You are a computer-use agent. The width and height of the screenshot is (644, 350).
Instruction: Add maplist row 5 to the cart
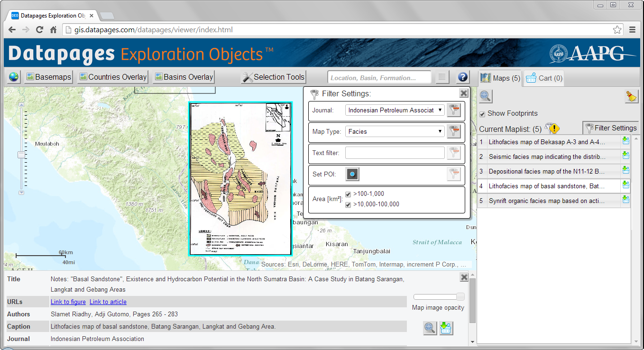(626, 200)
